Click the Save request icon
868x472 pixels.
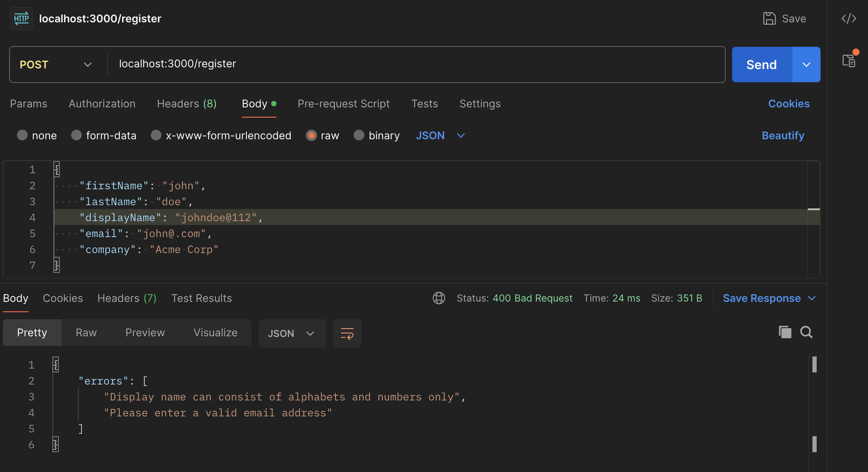(x=769, y=18)
